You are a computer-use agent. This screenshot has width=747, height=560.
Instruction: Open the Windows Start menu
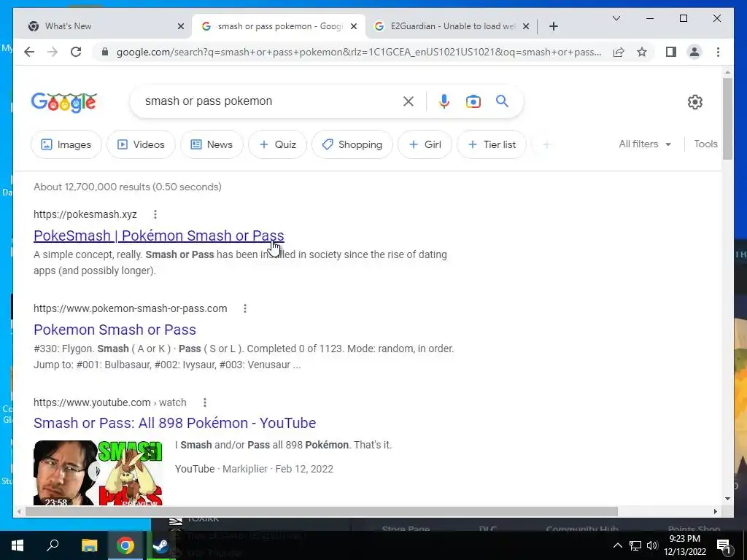coord(18,545)
